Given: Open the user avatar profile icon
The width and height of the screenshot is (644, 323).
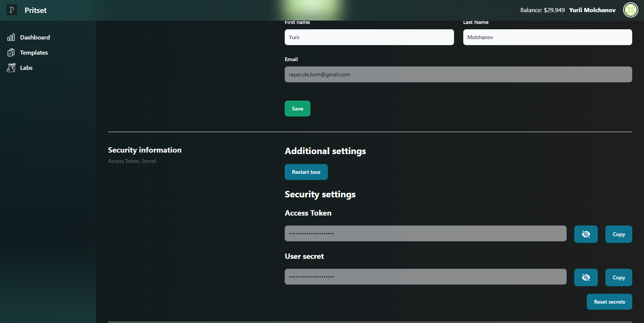Looking at the screenshot, I should coord(630,10).
